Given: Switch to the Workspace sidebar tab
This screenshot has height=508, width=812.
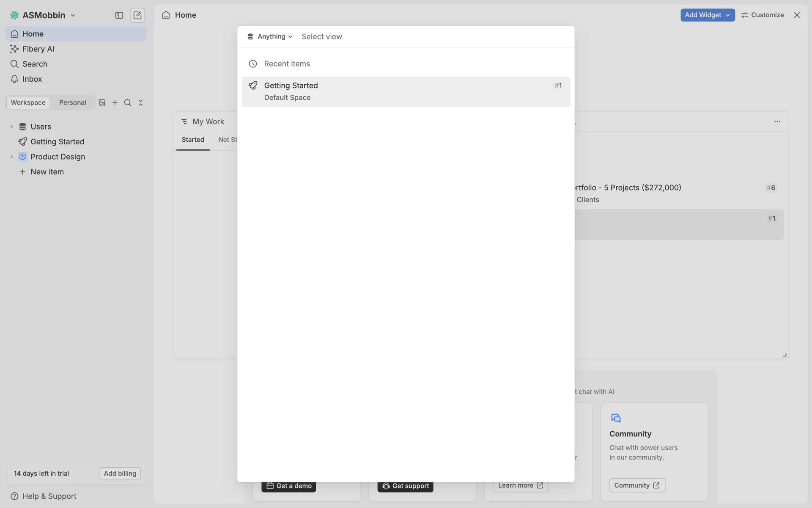Looking at the screenshot, I should coord(28,103).
